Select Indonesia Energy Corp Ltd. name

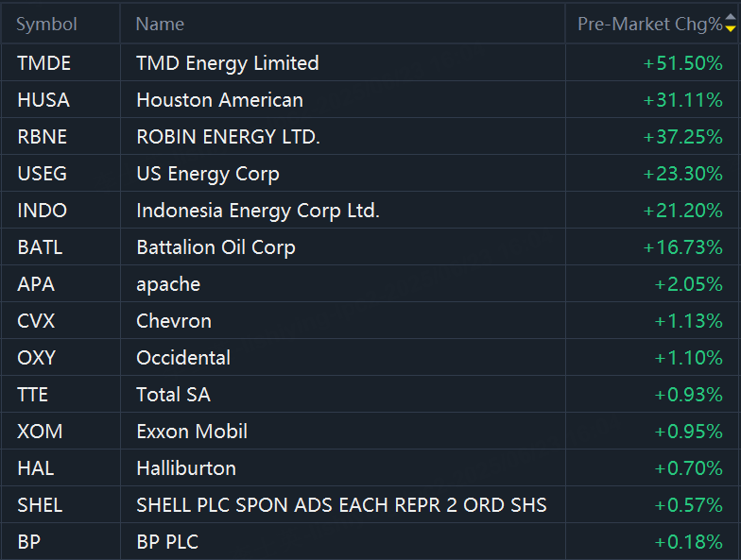(258, 211)
